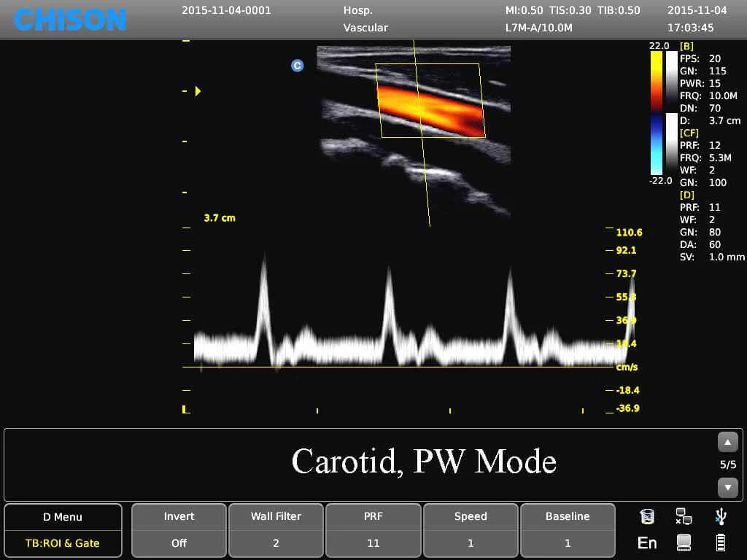Click the computer workstation icon
747x560 pixels.
click(x=684, y=542)
